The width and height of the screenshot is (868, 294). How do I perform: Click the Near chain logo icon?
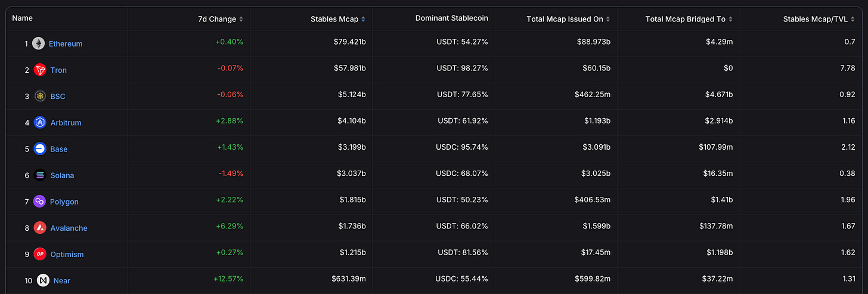[43, 280]
